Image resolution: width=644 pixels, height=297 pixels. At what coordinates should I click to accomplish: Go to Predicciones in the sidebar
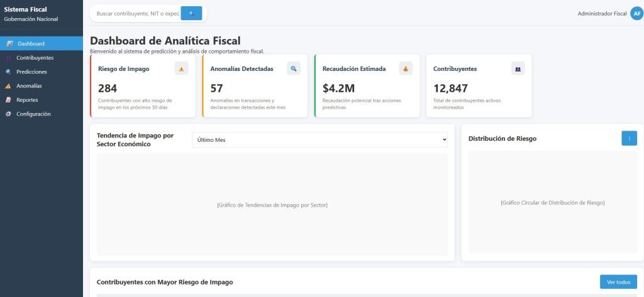pos(31,72)
